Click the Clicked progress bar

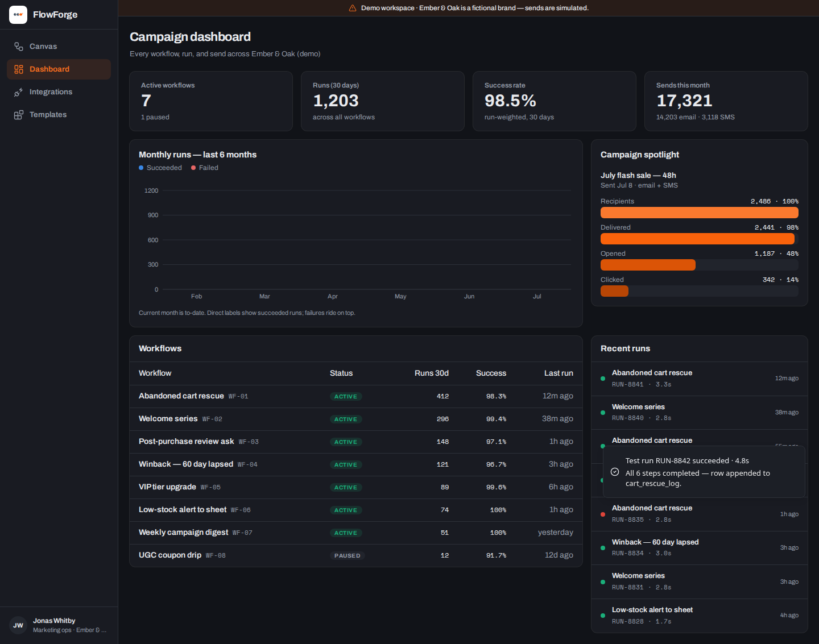[x=700, y=291]
